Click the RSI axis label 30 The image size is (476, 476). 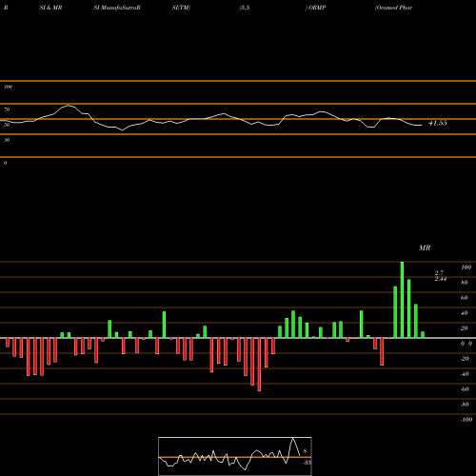point(7,140)
